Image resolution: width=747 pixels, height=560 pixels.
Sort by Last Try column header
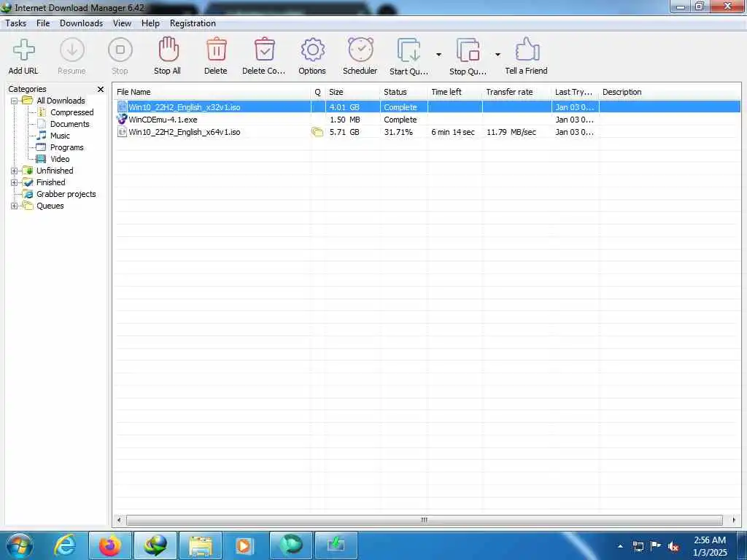click(x=575, y=92)
